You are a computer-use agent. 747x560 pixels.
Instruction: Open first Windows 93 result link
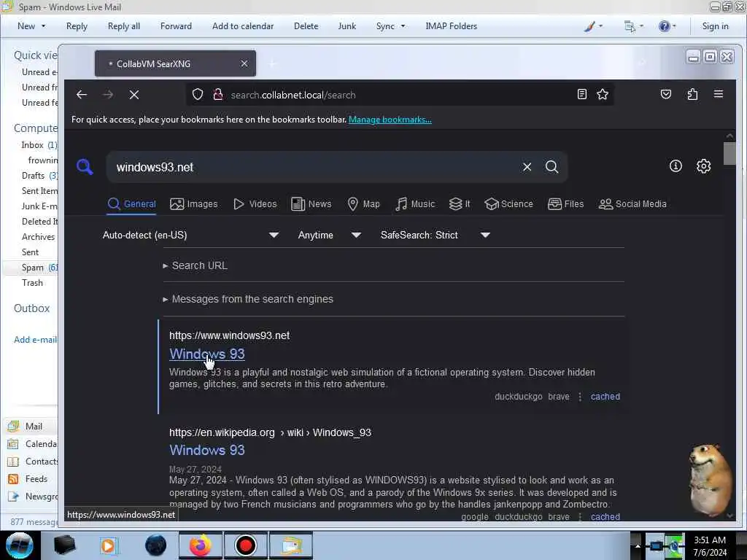[x=206, y=354]
